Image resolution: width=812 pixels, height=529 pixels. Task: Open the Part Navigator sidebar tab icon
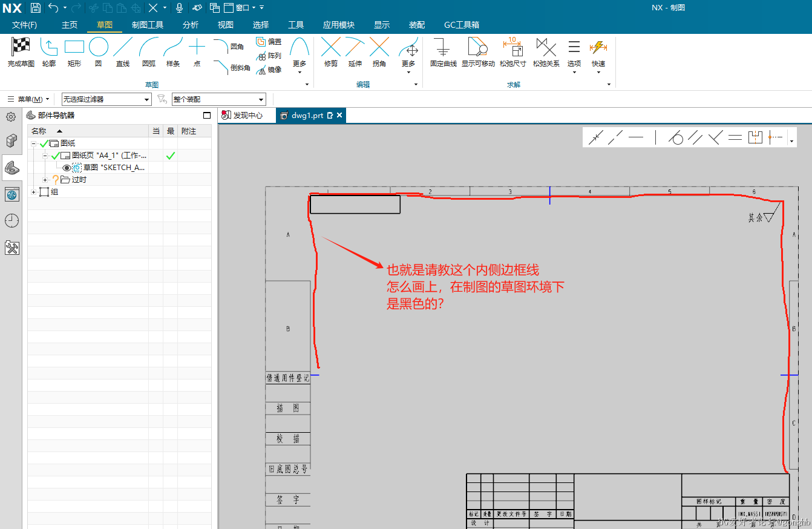(x=11, y=167)
